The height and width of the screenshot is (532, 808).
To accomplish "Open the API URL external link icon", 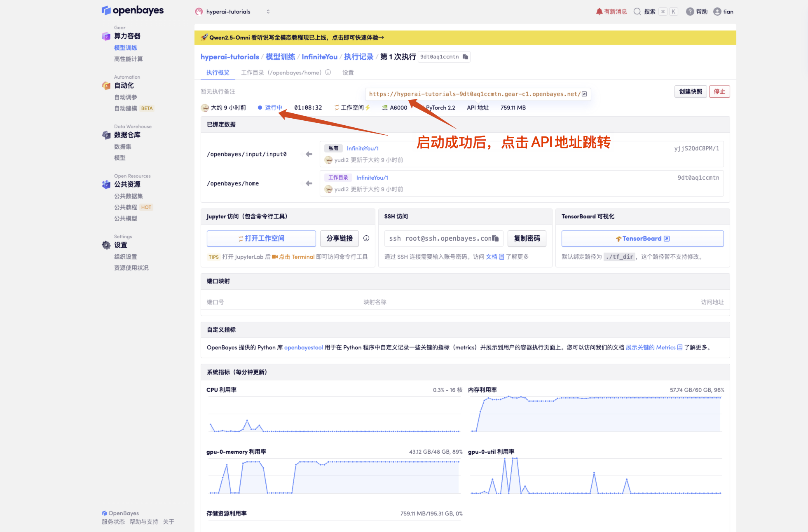I will pos(584,94).
